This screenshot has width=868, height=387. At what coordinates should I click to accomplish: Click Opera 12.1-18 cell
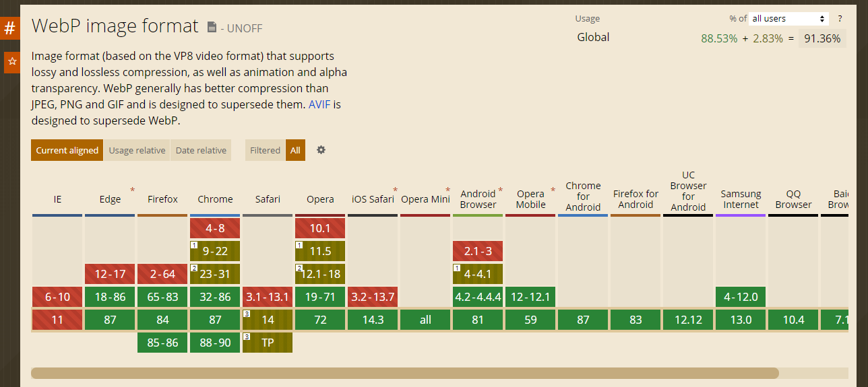point(320,274)
